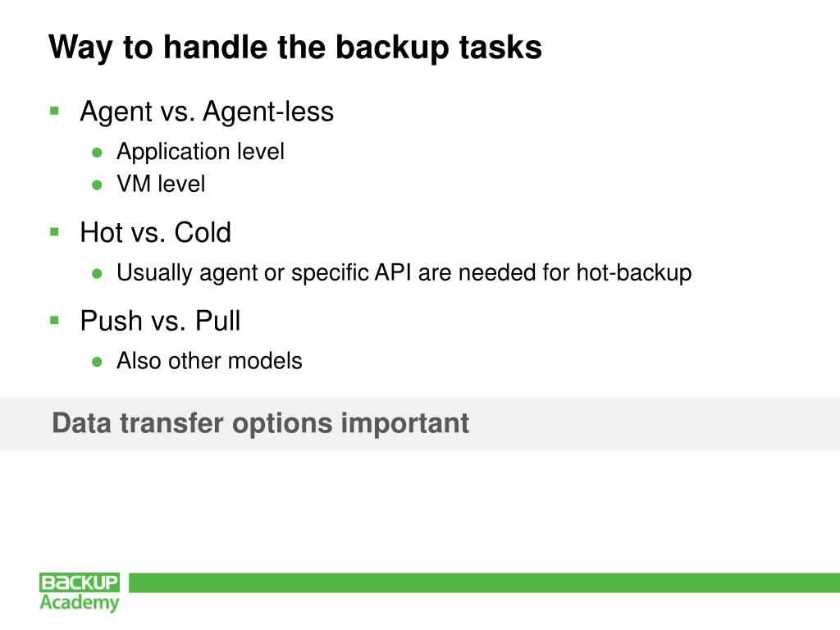Click the Academy word in the logo
Image resolution: width=840 pixels, height=630 pixels.
80,603
